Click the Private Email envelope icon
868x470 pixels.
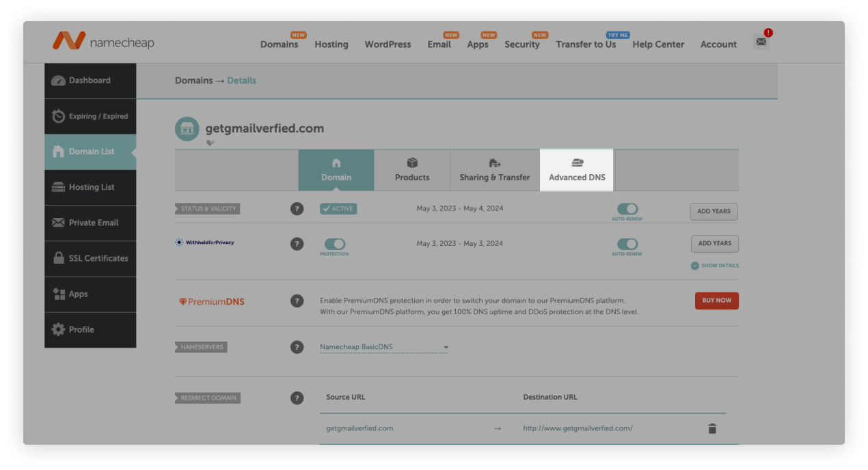pyautogui.click(x=59, y=223)
